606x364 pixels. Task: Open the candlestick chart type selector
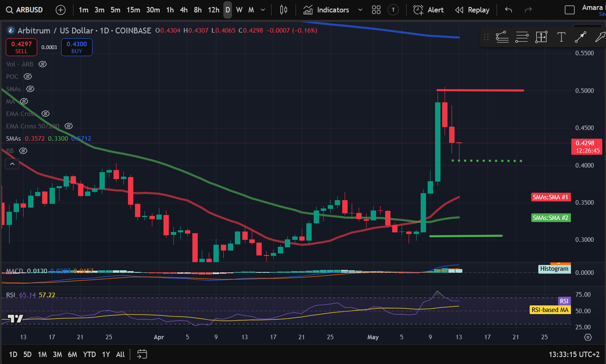click(284, 10)
